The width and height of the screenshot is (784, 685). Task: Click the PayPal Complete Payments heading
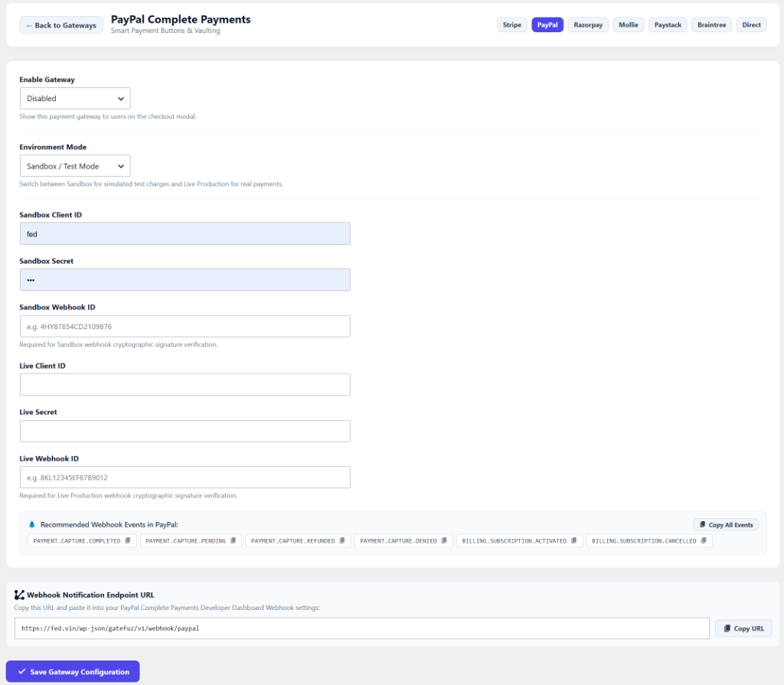181,19
